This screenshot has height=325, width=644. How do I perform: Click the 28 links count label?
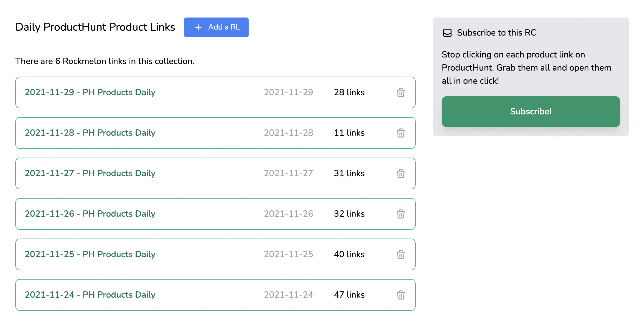click(x=349, y=92)
